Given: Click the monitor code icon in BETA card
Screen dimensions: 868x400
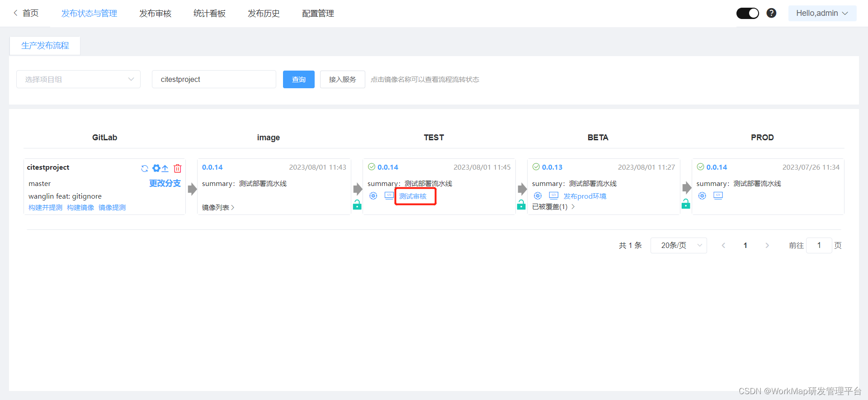Looking at the screenshot, I should point(554,195).
